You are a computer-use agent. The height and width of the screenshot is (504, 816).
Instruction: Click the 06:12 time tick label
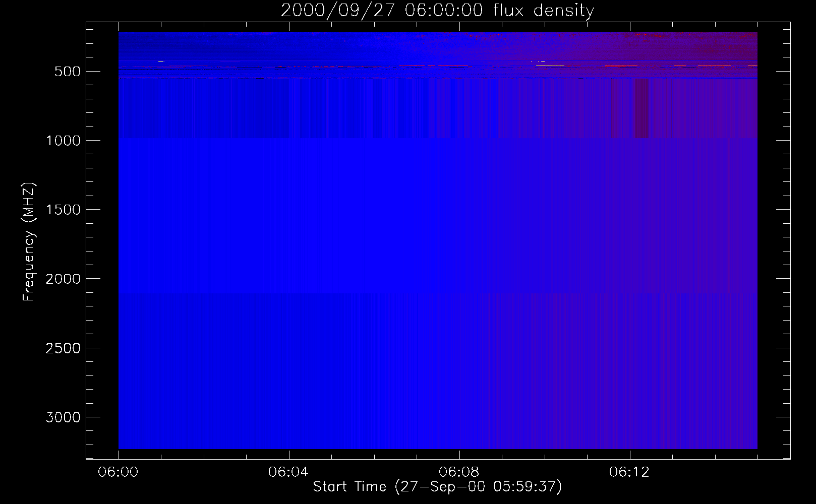click(x=629, y=472)
